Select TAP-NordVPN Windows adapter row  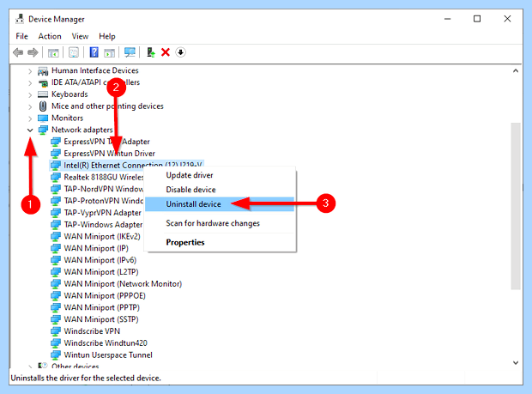[x=97, y=189]
